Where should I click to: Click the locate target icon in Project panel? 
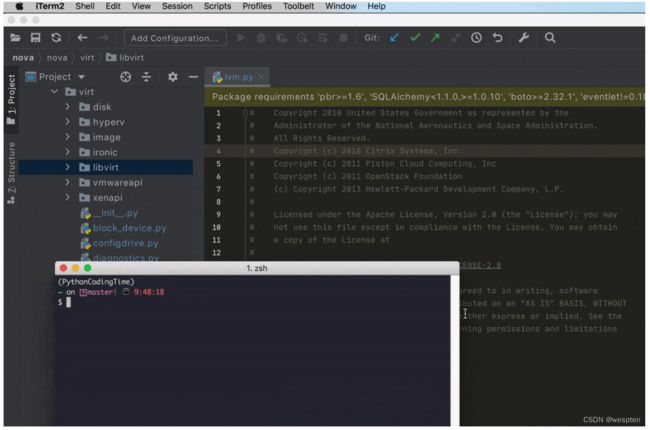click(x=126, y=77)
